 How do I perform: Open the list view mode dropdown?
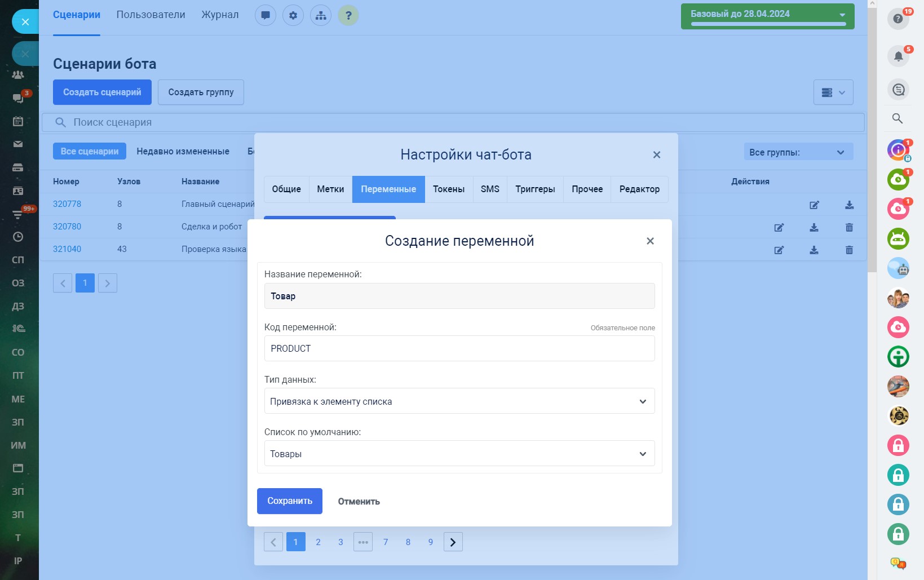coord(833,92)
